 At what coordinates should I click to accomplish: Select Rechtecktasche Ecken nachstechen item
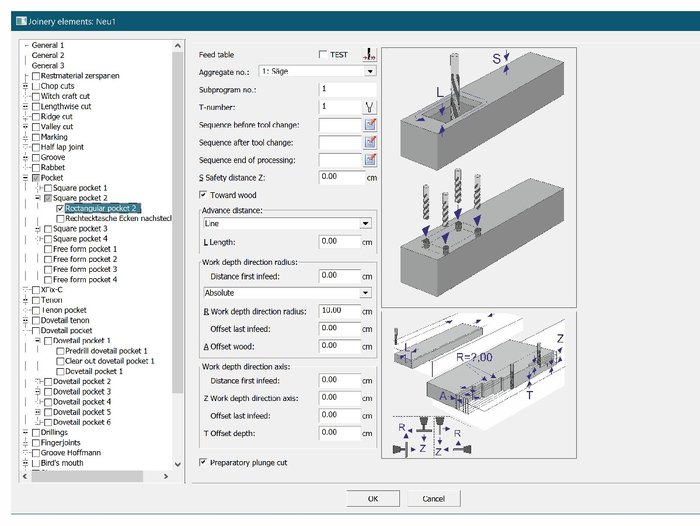pyautogui.click(x=118, y=218)
